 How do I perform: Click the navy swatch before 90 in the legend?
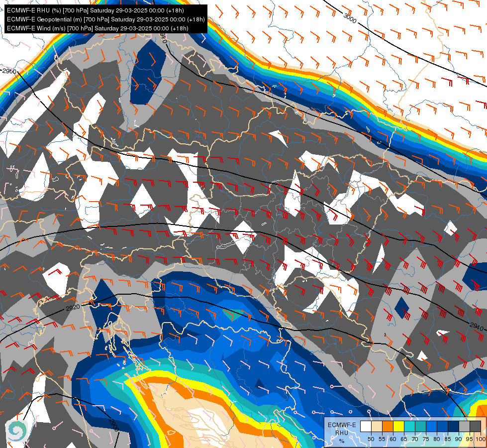click(454, 426)
